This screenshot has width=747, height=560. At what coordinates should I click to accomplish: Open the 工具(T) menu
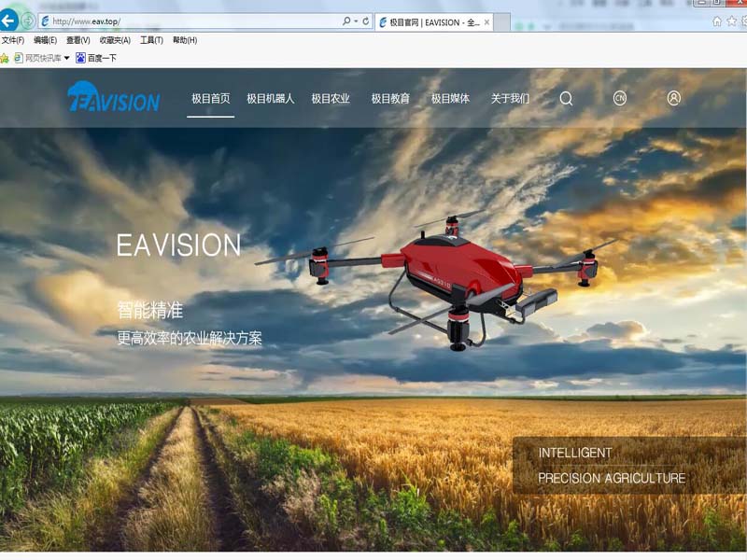tap(151, 40)
